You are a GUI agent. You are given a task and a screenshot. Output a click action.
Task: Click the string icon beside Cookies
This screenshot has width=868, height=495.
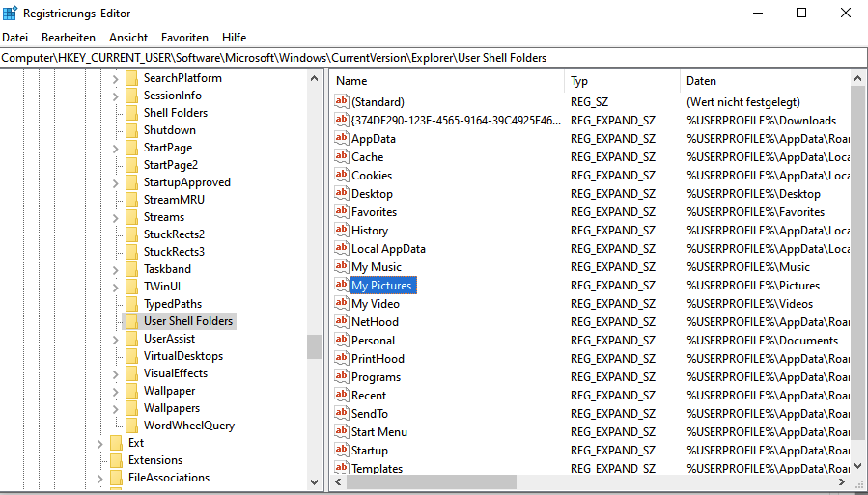(x=342, y=175)
